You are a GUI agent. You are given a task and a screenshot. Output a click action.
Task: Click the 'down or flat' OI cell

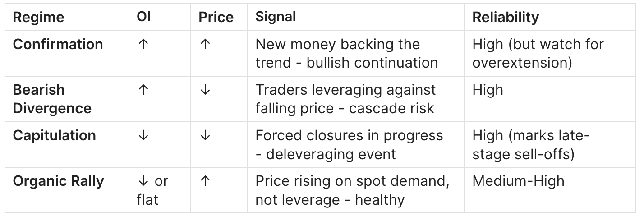pyautogui.click(x=152, y=190)
